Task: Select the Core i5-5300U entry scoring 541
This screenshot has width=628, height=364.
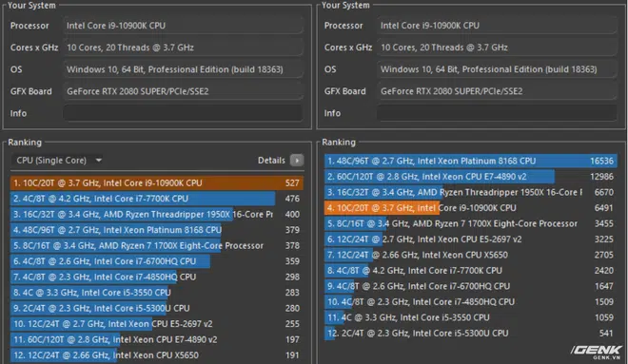Action: pyautogui.click(x=471, y=334)
